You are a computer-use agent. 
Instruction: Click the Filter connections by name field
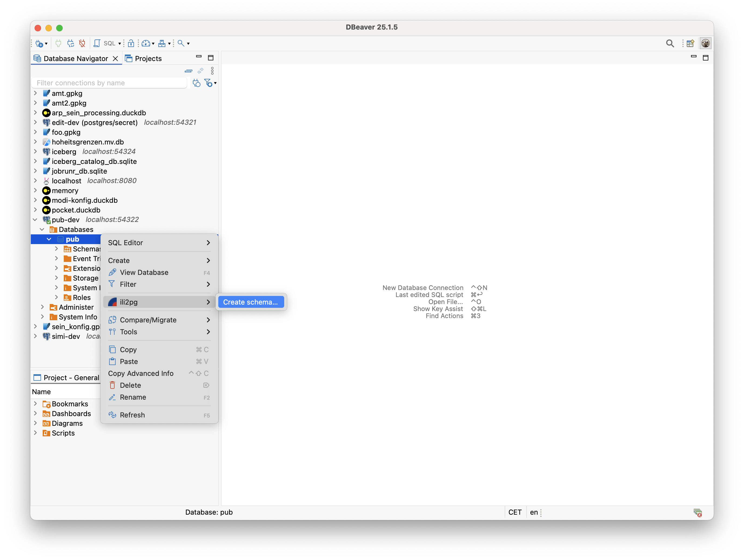109,83
